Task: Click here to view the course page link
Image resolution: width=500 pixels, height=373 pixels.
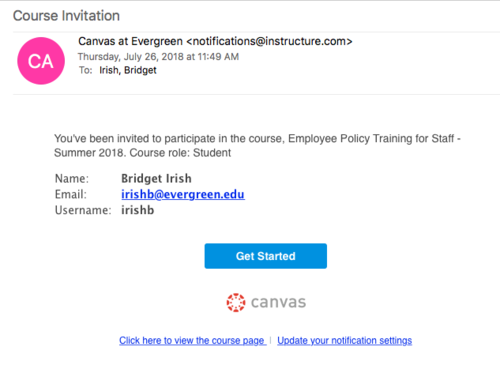Action: [x=193, y=341]
